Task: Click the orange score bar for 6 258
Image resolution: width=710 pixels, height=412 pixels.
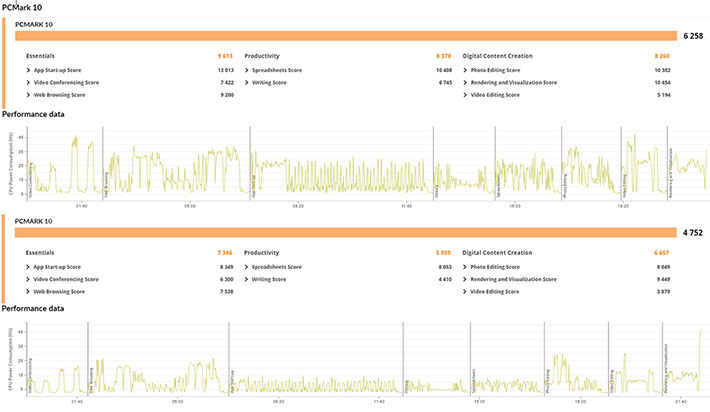Action: [346, 36]
